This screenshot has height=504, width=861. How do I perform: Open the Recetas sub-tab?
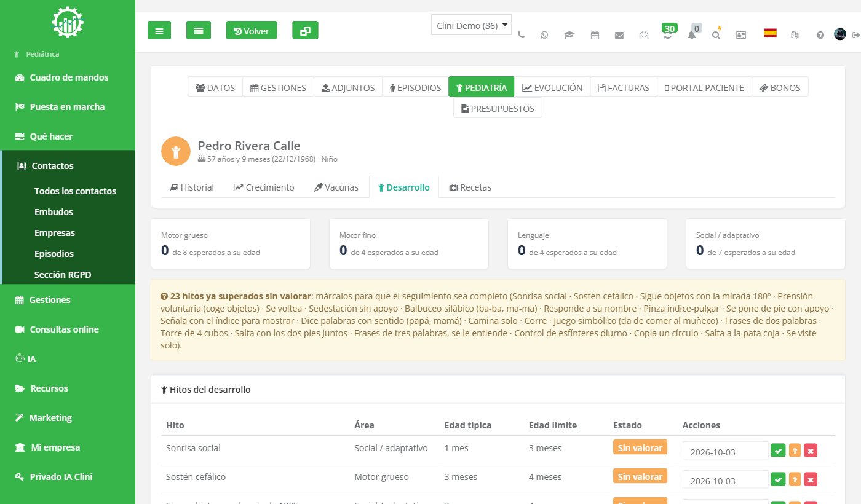tap(470, 187)
